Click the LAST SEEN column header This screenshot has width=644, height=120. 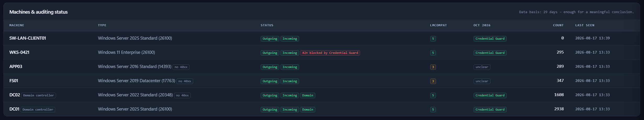pyautogui.click(x=585, y=25)
